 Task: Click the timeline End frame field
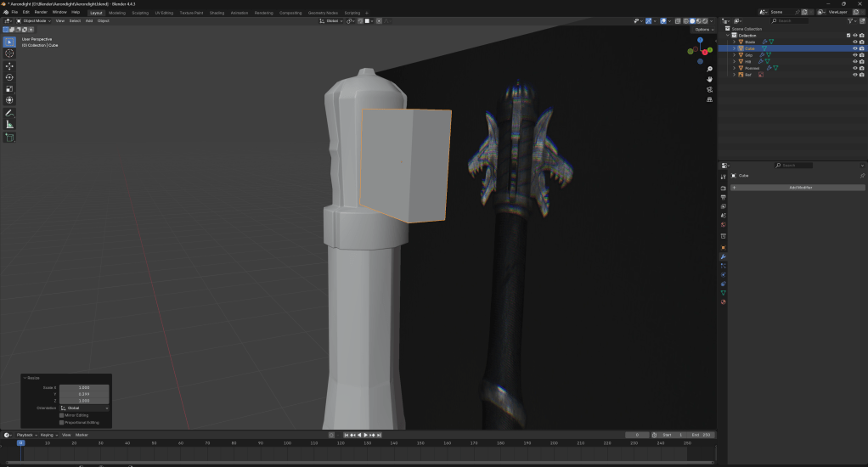click(x=701, y=435)
